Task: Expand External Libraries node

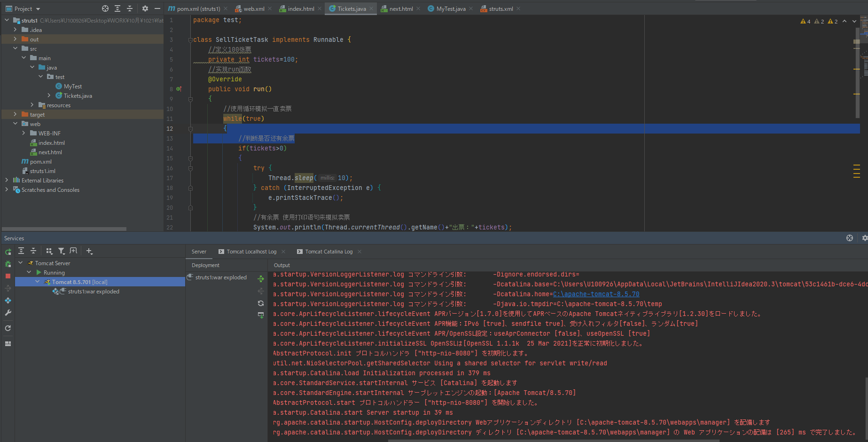Action: point(7,180)
